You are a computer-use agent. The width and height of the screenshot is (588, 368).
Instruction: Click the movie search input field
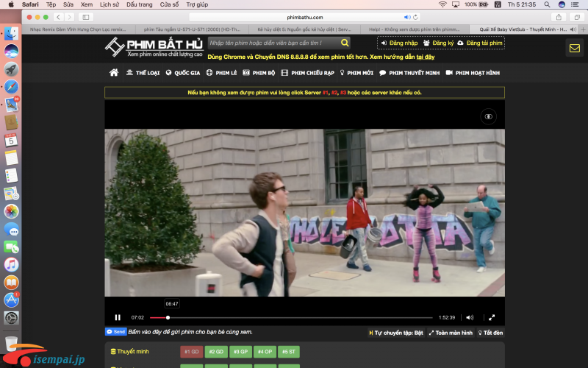[x=273, y=43]
